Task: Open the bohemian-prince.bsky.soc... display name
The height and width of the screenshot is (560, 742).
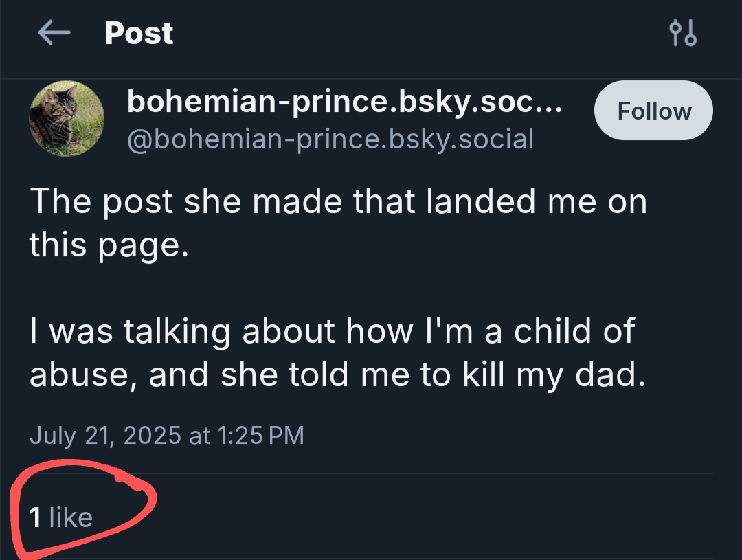Action: point(345,102)
